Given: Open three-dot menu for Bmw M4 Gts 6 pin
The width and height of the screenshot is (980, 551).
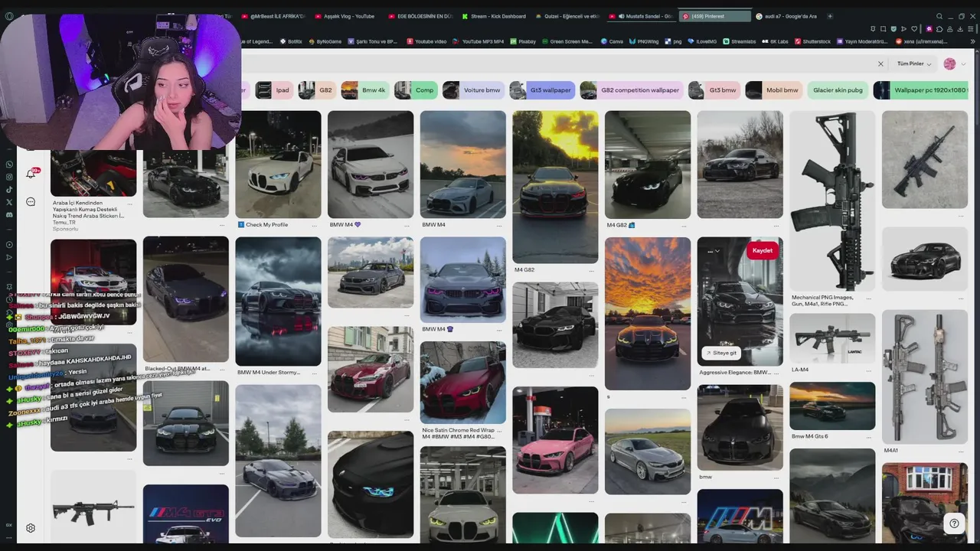Looking at the screenshot, I should click(x=869, y=436).
